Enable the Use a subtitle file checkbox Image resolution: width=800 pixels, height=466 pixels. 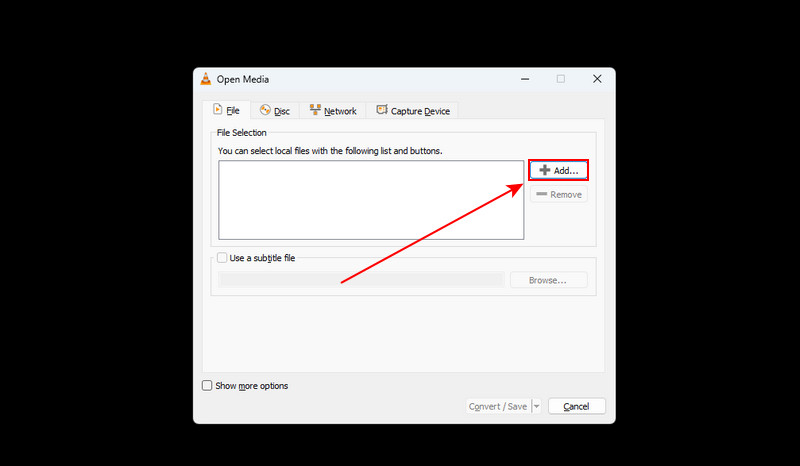click(x=222, y=258)
